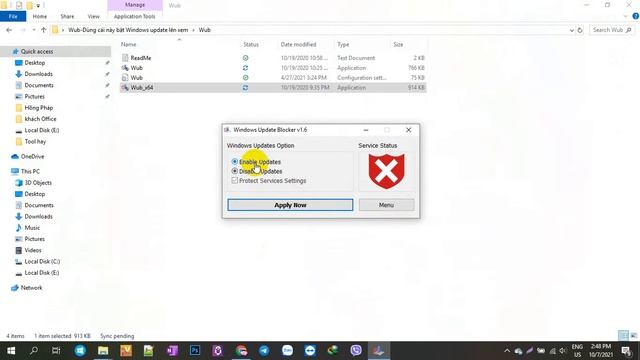Open the File tab in Explorer
The image size is (640, 360).
click(13, 16)
